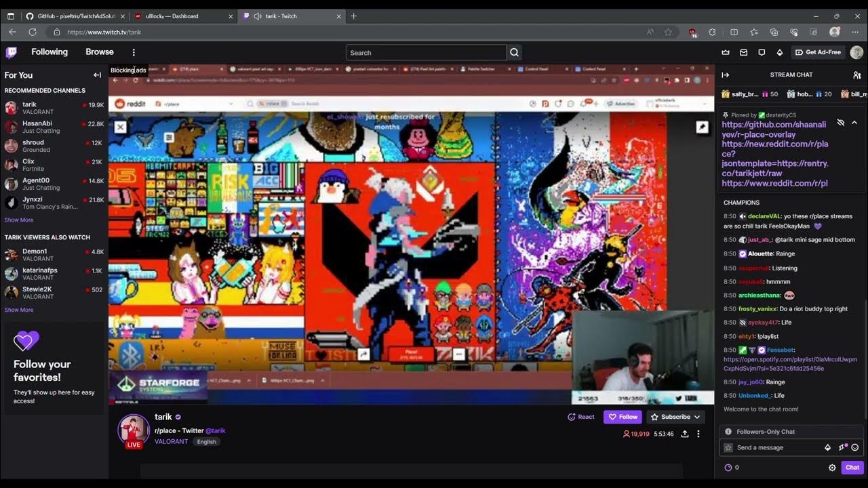Open the browser collections icon
The image size is (868, 488).
(x=774, y=32)
